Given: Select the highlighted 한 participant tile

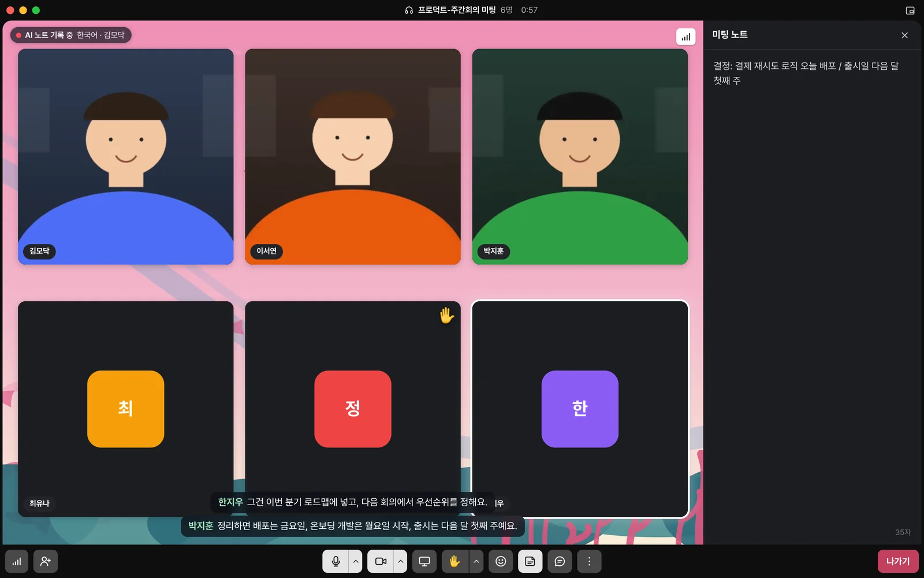Looking at the screenshot, I should coord(580,409).
